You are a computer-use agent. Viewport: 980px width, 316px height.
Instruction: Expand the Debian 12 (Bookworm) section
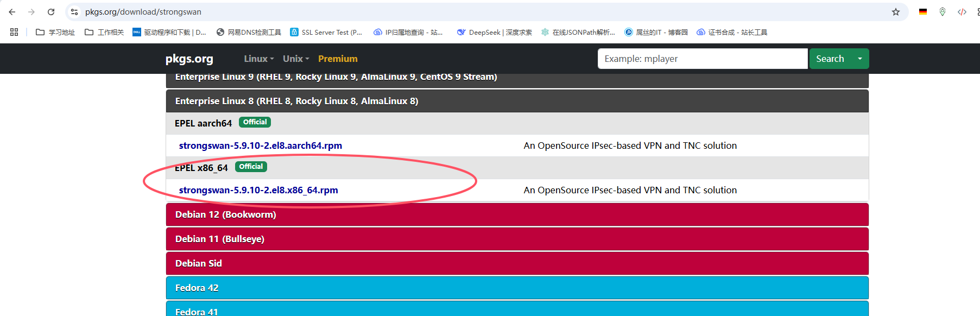(x=517, y=214)
